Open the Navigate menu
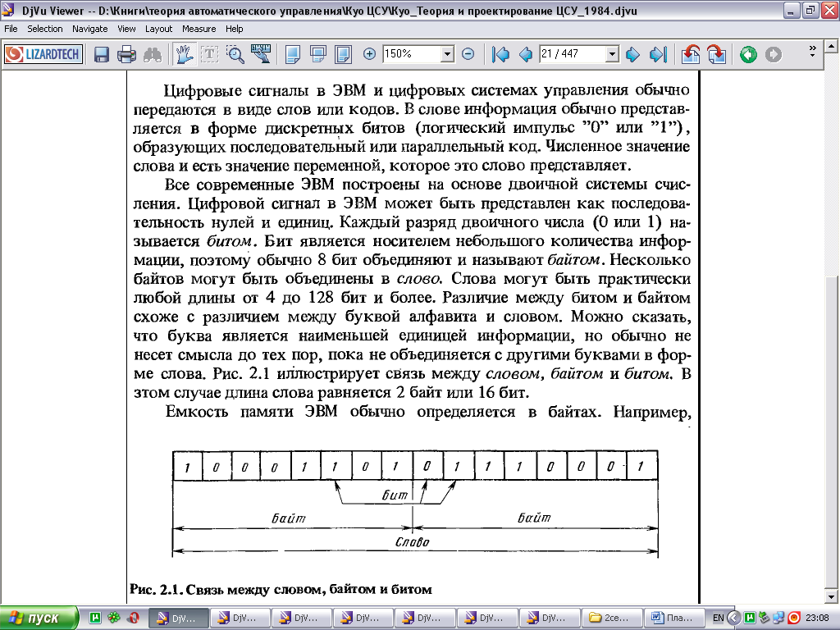 pyautogui.click(x=90, y=29)
